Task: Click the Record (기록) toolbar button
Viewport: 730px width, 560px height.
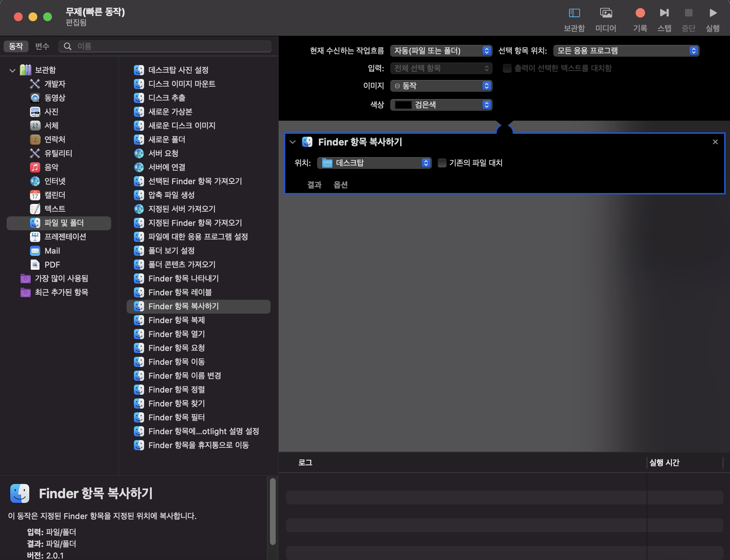Action: click(640, 13)
